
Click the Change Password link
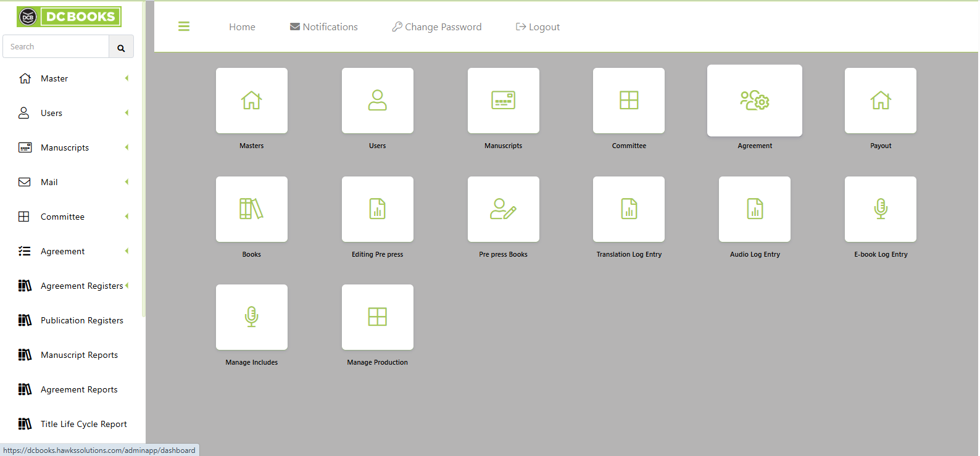tap(437, 27)
